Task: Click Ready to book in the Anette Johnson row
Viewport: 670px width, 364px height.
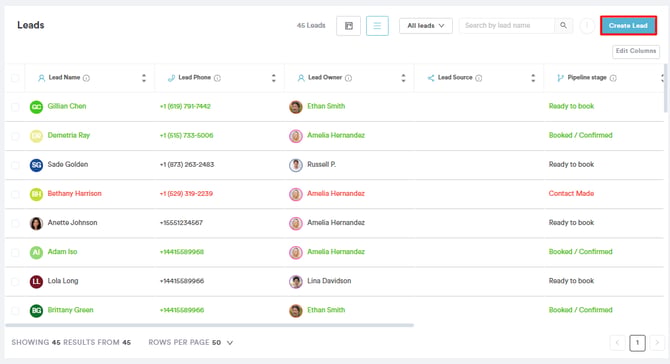Action: pos(571,223)
